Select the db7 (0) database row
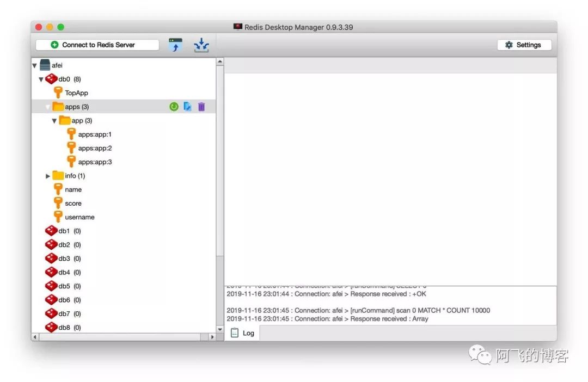 click(x=124, y=314)
